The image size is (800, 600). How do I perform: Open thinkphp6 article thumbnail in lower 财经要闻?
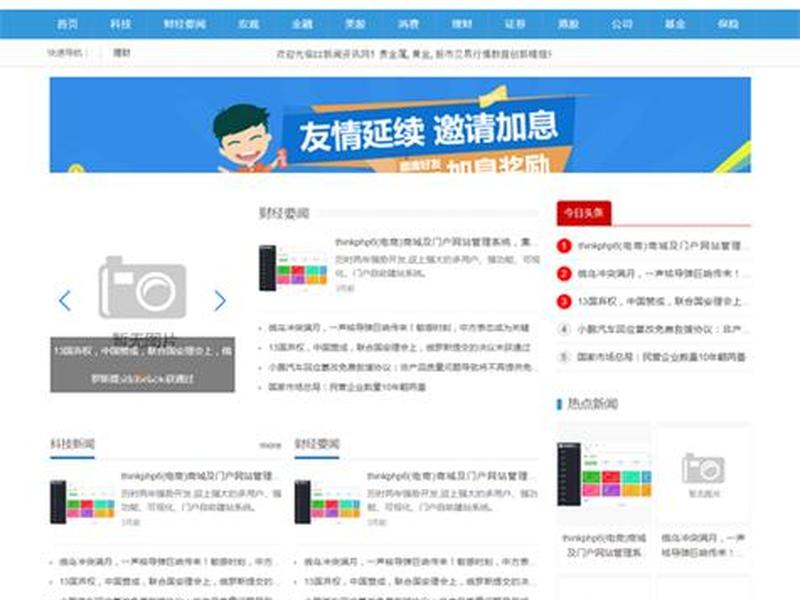[x=328, y=502]
